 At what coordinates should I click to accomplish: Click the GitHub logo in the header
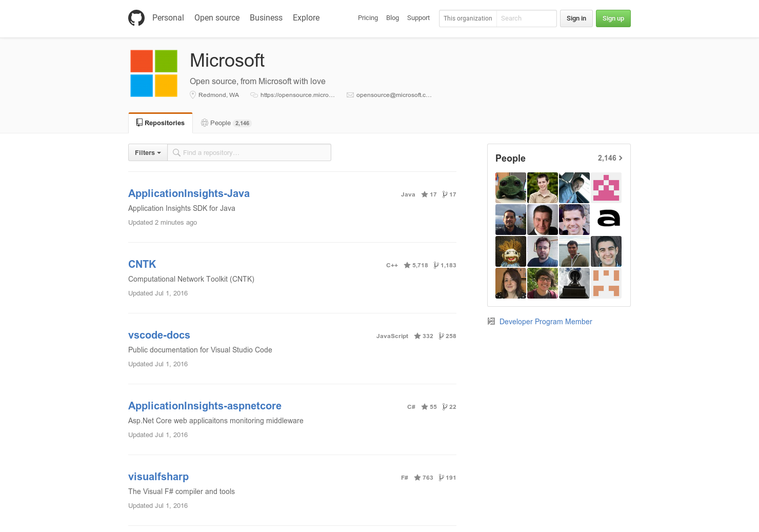click(x=136, y=17)
